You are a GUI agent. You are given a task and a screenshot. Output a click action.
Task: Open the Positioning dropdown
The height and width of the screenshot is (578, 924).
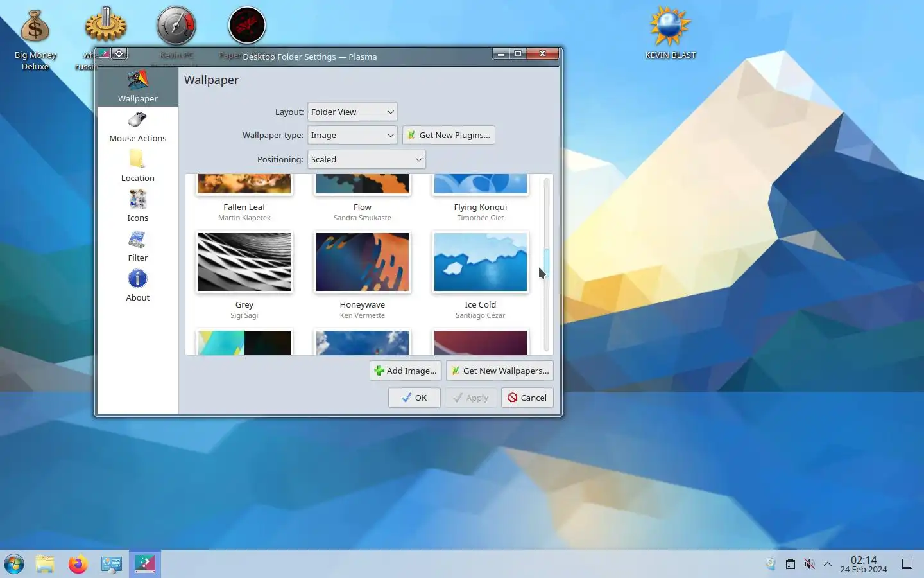[366, 159]
